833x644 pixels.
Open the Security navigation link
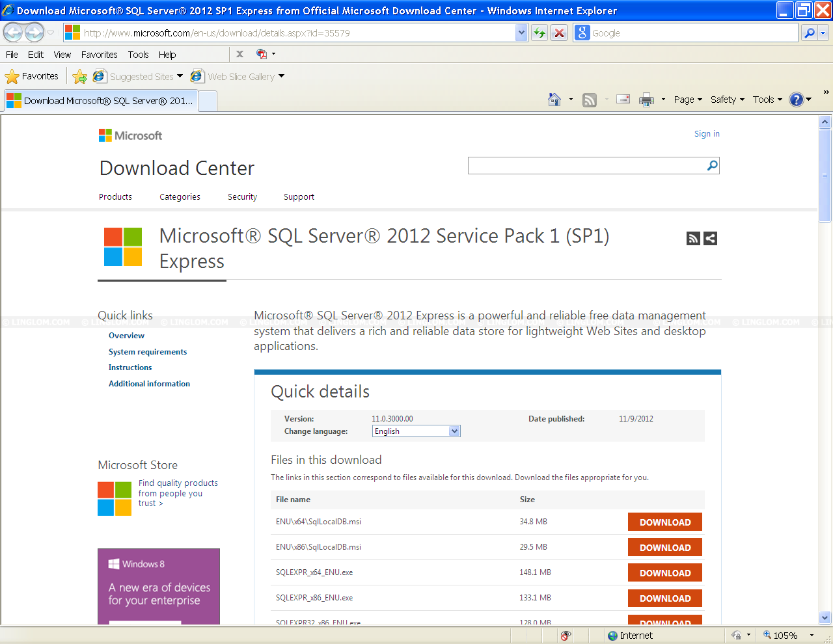tap(242, 197)
